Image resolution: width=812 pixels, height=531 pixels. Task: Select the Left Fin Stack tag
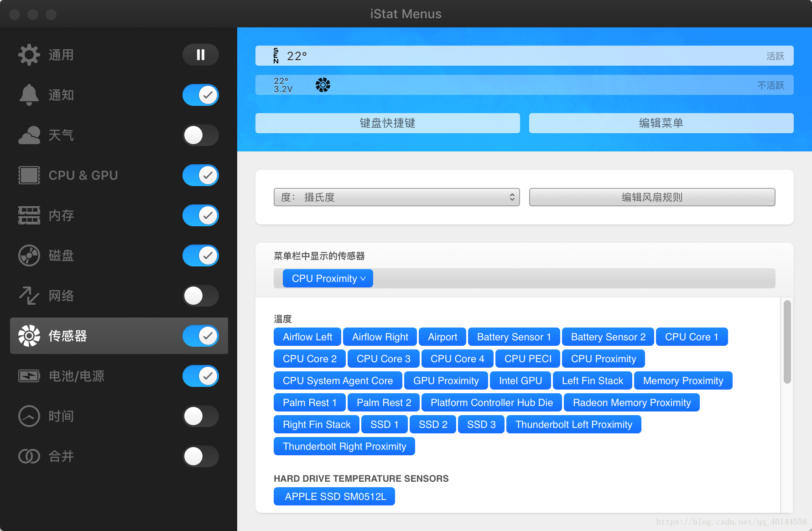pos(593,380)
